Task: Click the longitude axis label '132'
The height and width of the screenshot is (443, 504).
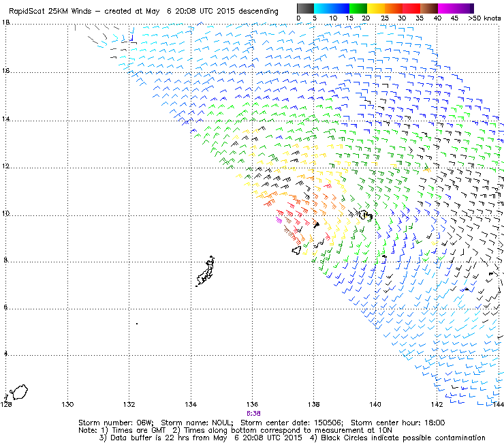Action: click(129, 404)
